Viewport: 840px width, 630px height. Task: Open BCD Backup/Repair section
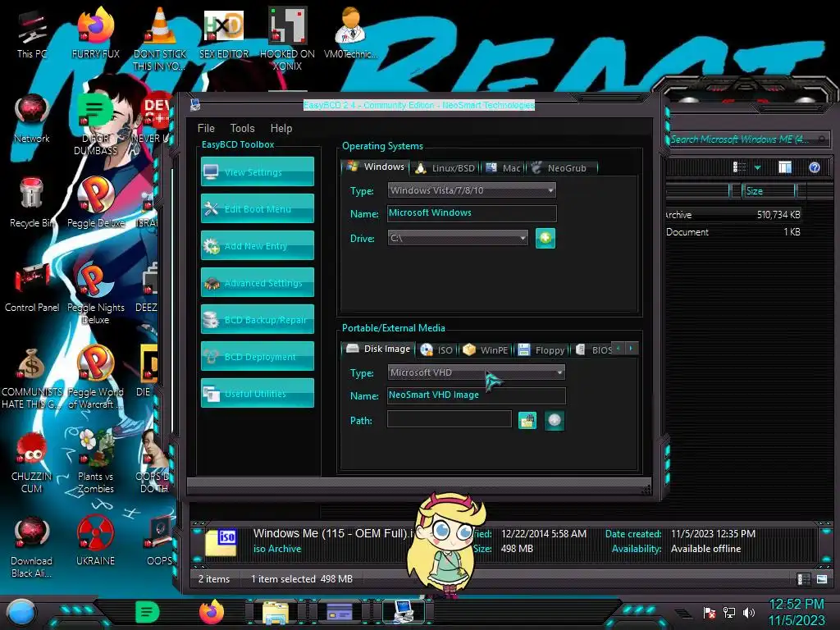[257, 320]
